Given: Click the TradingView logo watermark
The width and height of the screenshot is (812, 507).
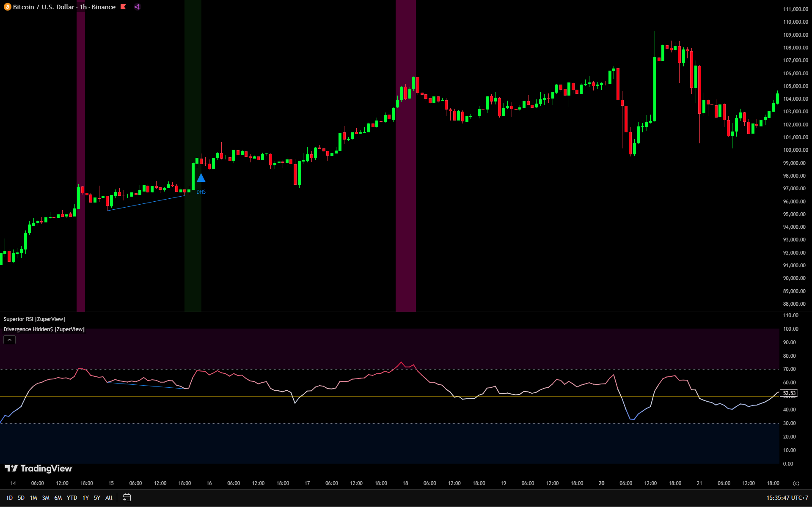Looking at the screenshot, I should (x=39, y=469).
